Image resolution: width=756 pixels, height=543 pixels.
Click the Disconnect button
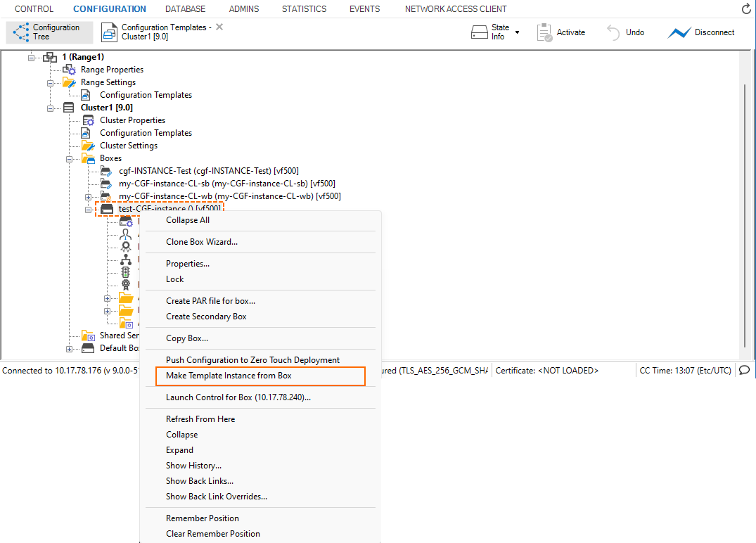(x=701, y=32)
